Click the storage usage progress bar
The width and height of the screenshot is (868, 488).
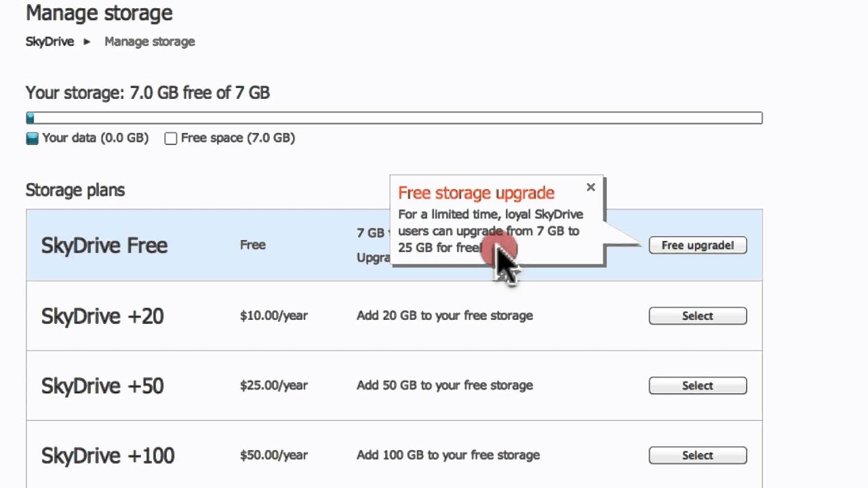coord(394,118)
